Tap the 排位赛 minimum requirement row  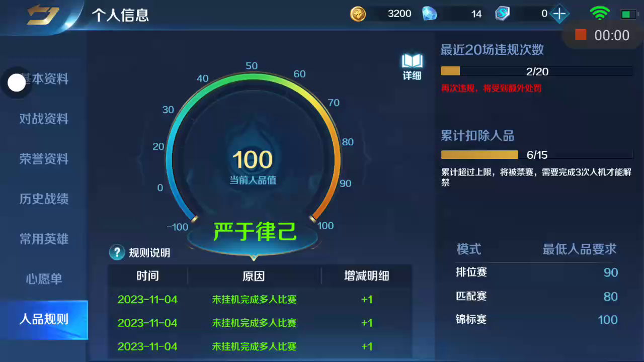[x=536, y=273]
